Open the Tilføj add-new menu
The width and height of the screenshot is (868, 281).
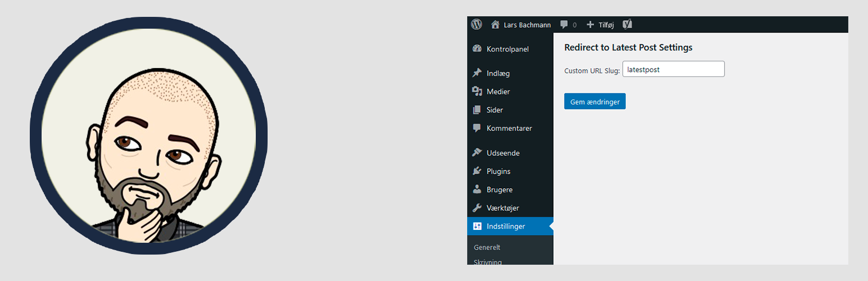(x=600, y=25)
